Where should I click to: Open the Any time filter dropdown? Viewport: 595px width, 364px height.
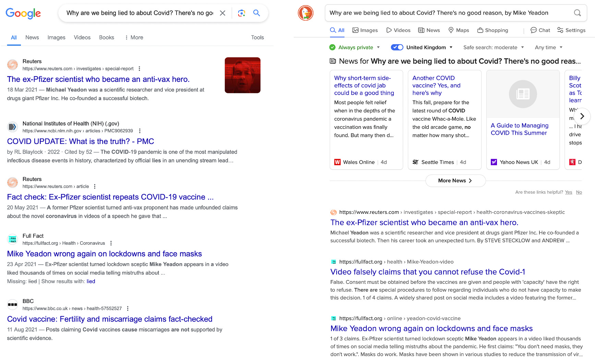coord(548,47)
